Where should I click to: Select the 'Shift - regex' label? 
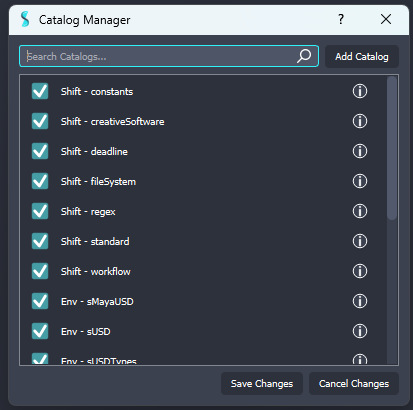pos(88,212)
